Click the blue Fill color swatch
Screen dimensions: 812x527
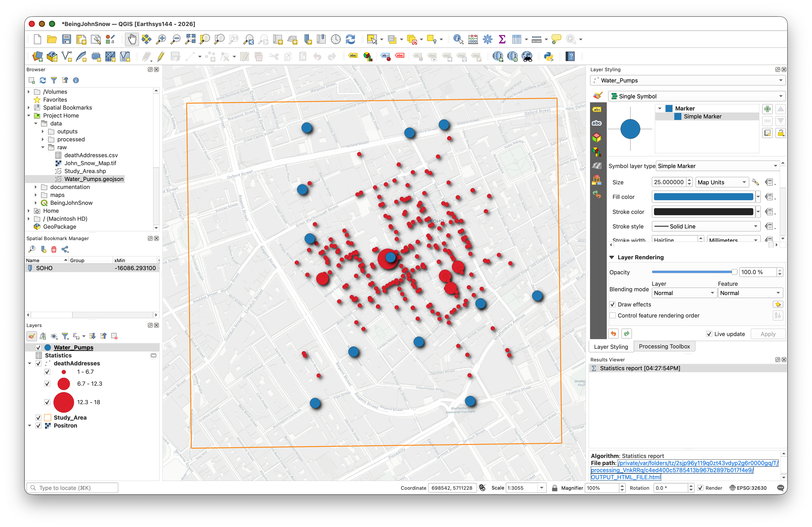click(x=703, y=197)
